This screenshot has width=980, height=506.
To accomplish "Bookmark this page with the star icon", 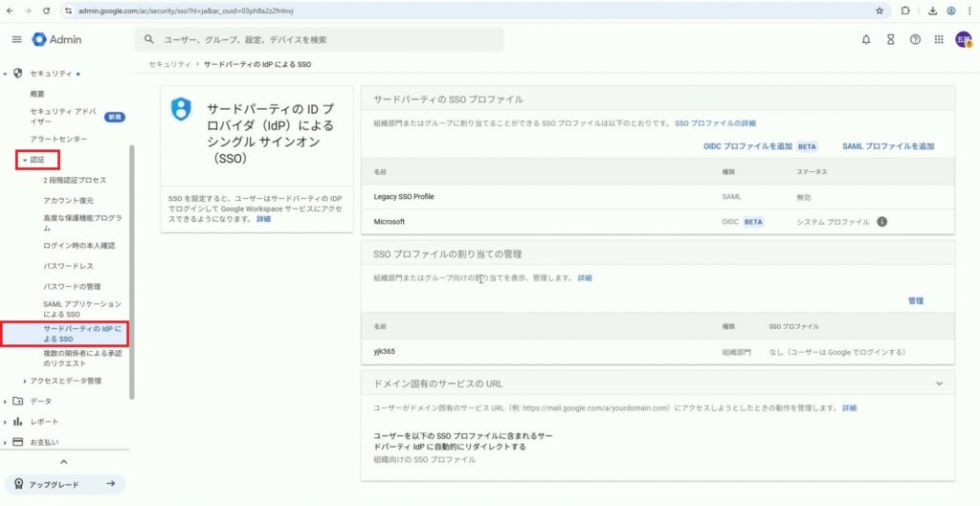I will click(880, 11).
